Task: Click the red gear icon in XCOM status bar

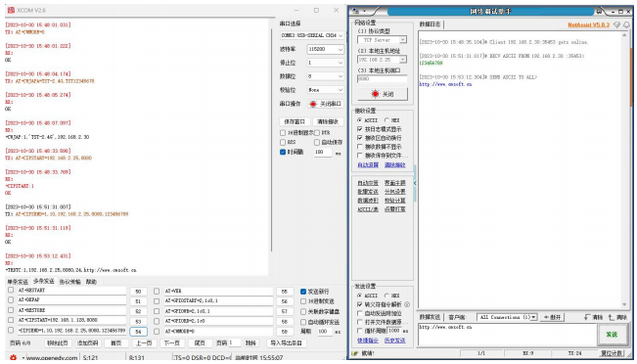Action: tap(13, 357)
